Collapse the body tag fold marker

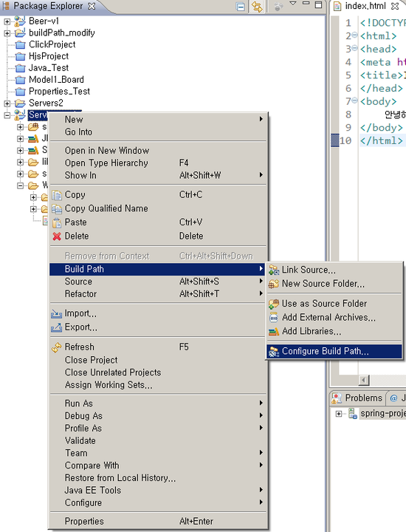354,100
